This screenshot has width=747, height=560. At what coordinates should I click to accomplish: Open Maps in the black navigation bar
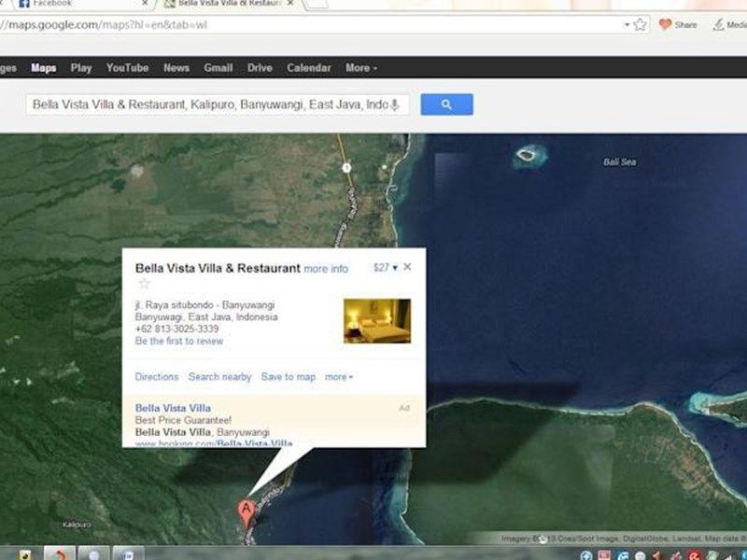43,67
